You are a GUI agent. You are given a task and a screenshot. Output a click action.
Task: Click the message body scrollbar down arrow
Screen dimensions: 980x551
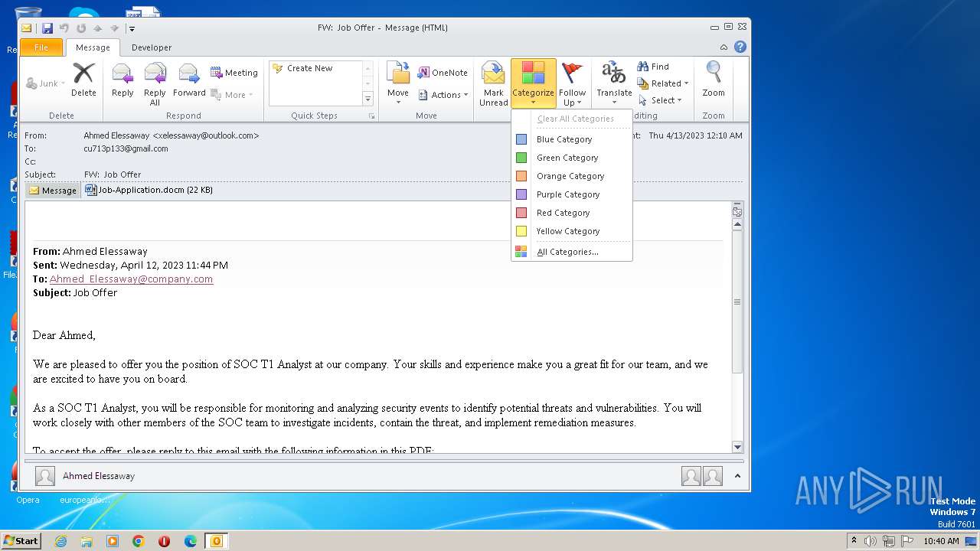737,447
